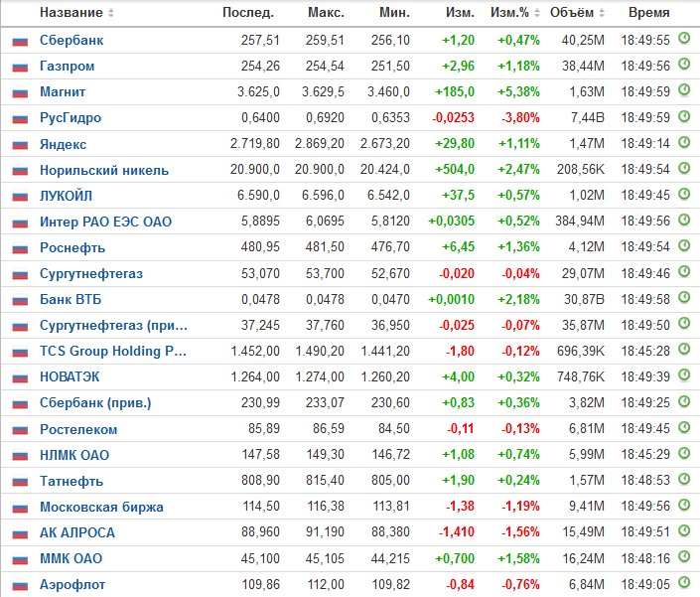This screenshot has height=597, width=700.
Task: Click the Время column header
Action: (x=648, y=13)
